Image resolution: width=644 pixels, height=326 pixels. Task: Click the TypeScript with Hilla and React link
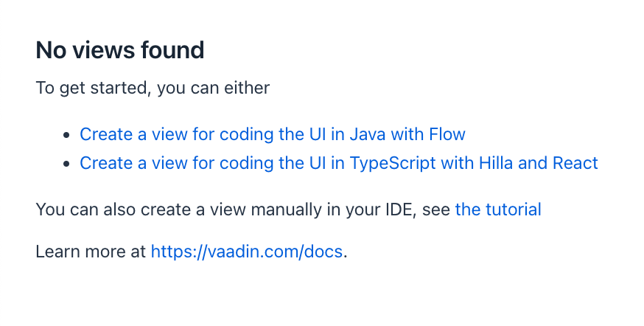pyautogui.click(x=338, y=163)
